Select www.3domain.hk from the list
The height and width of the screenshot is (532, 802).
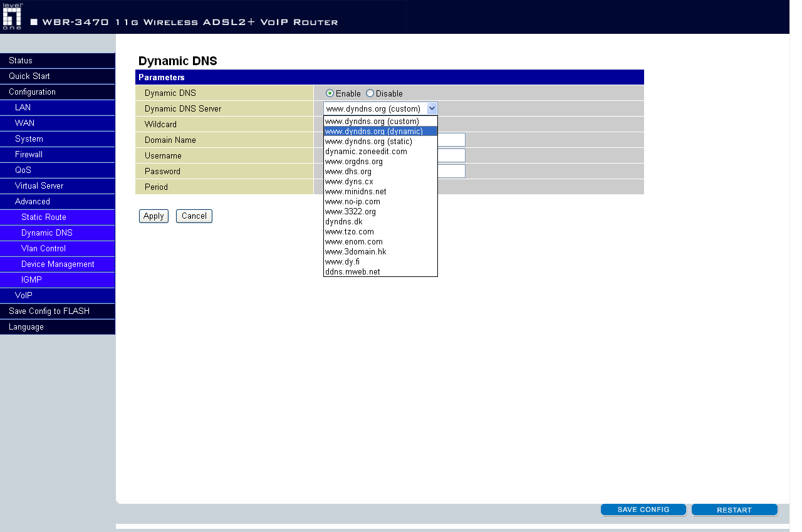(380, 251)
